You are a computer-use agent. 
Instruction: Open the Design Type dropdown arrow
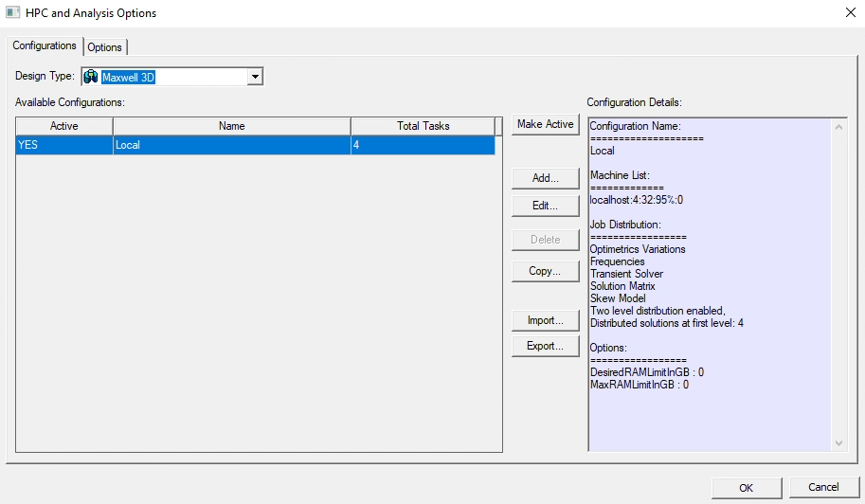(x=255, y=77)
